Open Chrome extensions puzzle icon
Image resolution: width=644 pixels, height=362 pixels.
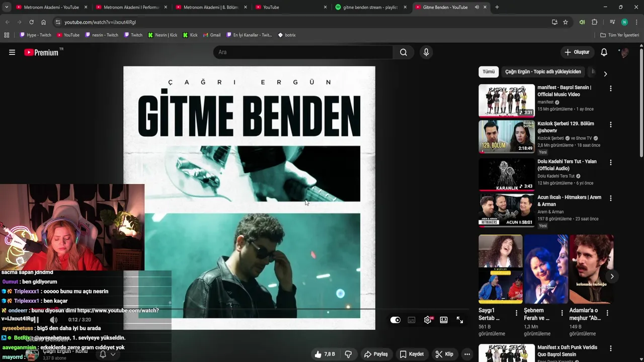[x=595, y=22]
